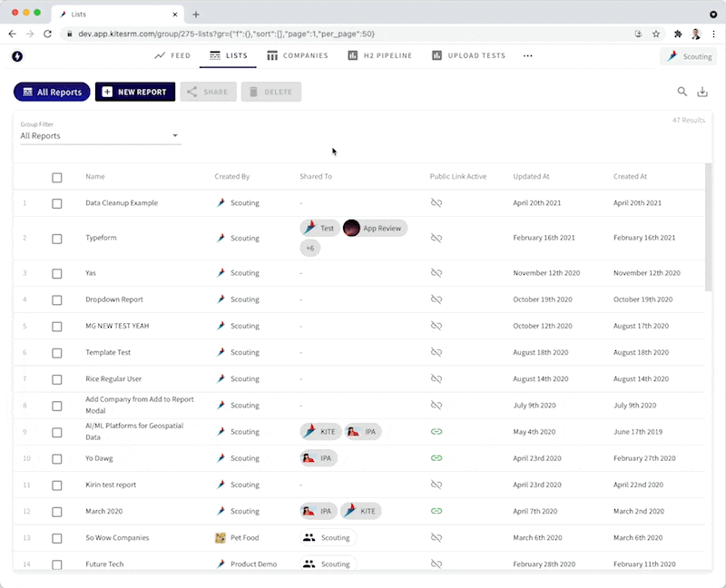Click the New Report button
This screenshot has width=726, height=588.
click(135, 92)
